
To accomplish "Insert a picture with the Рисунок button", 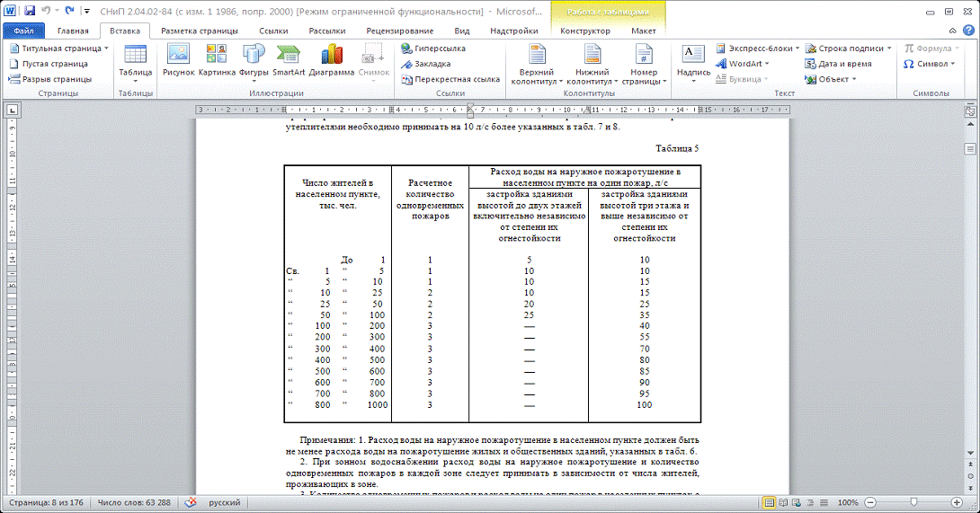I will (x=178, y=60).
